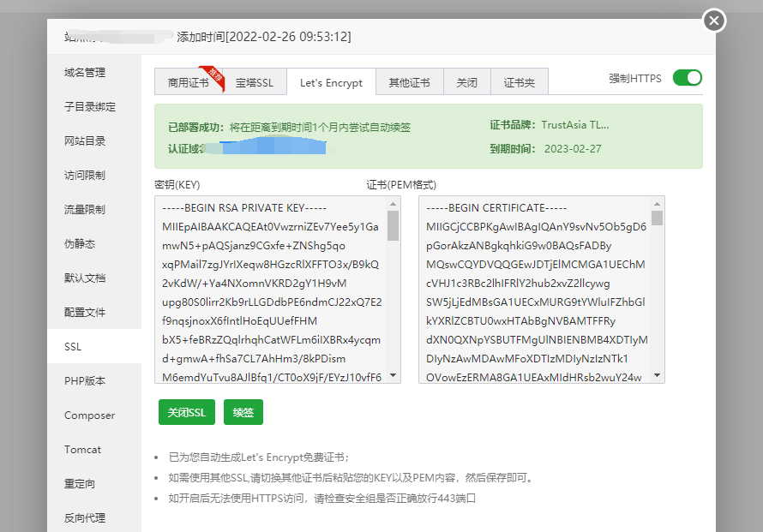
Task: Open 默认文档 section
Action: tap(94, 278)
